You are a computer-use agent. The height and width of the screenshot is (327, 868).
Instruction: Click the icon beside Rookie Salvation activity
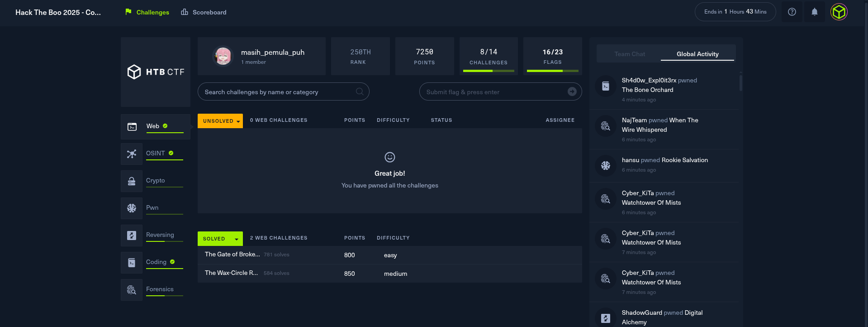[606, 166]
